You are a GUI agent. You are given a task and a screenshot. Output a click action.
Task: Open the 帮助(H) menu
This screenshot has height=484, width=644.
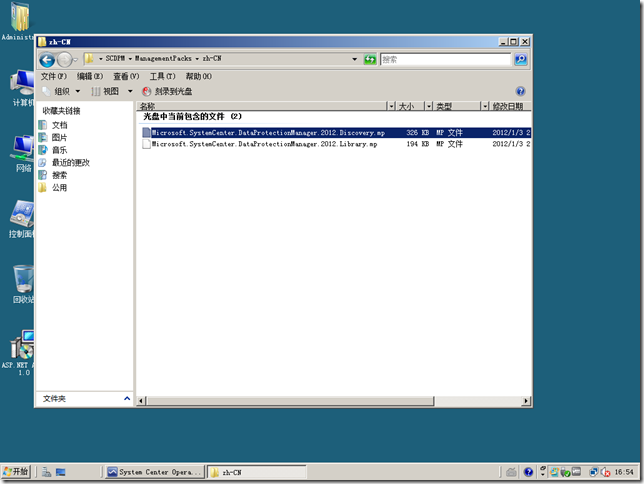click(x=199, y=76)
